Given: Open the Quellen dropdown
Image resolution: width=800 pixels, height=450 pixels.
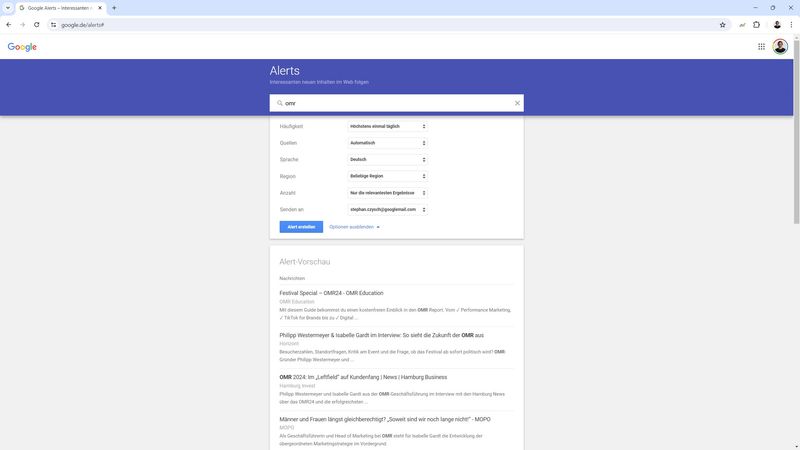Looking at the screenshot, I should click(x=387, y=143).
